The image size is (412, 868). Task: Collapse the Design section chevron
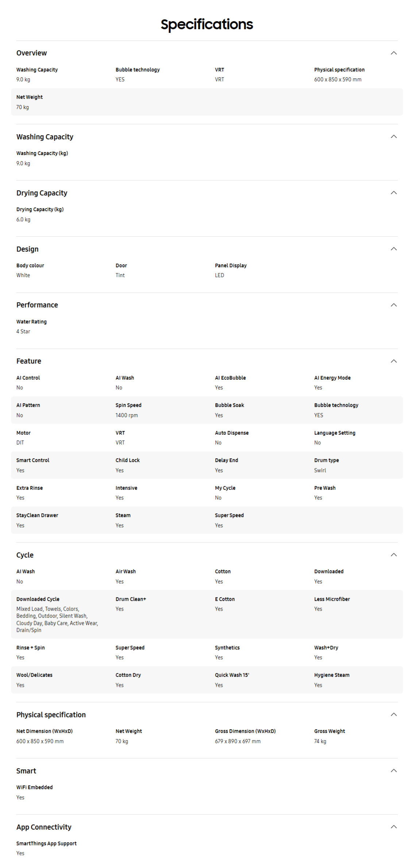click(393, 249)
